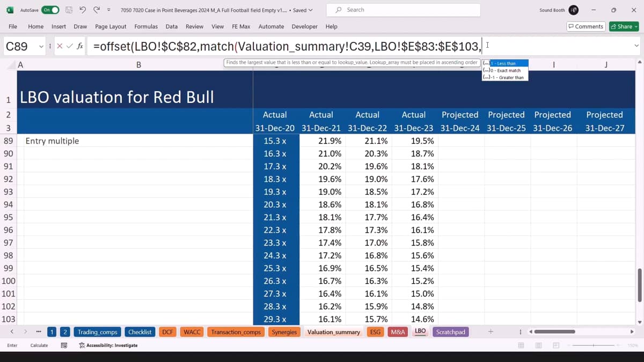
Task: Click previous sheet navigation arrow
Action: click(x=12, y=332)
